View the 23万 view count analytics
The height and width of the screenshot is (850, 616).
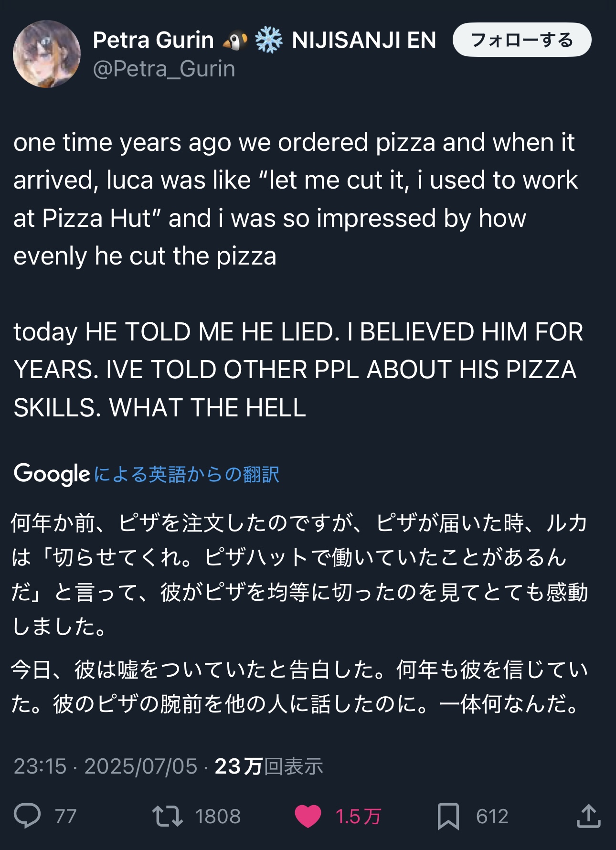click(x=269, y=766)
